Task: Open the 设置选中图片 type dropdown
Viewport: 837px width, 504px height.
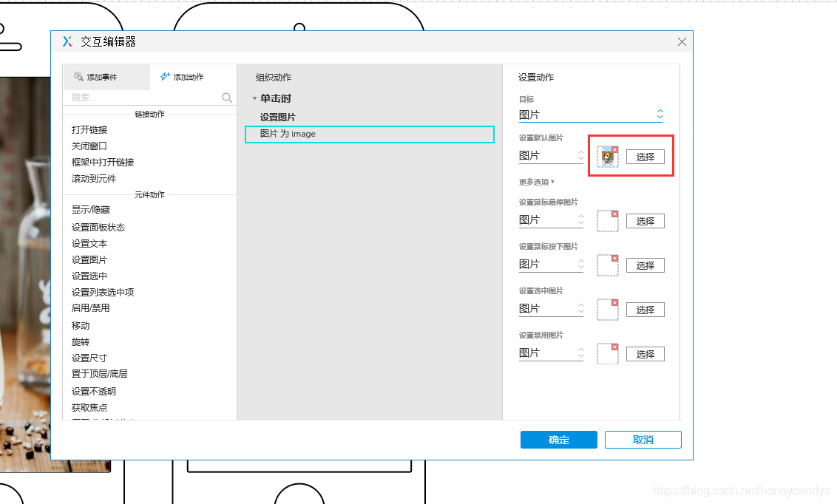Action: 551,308
